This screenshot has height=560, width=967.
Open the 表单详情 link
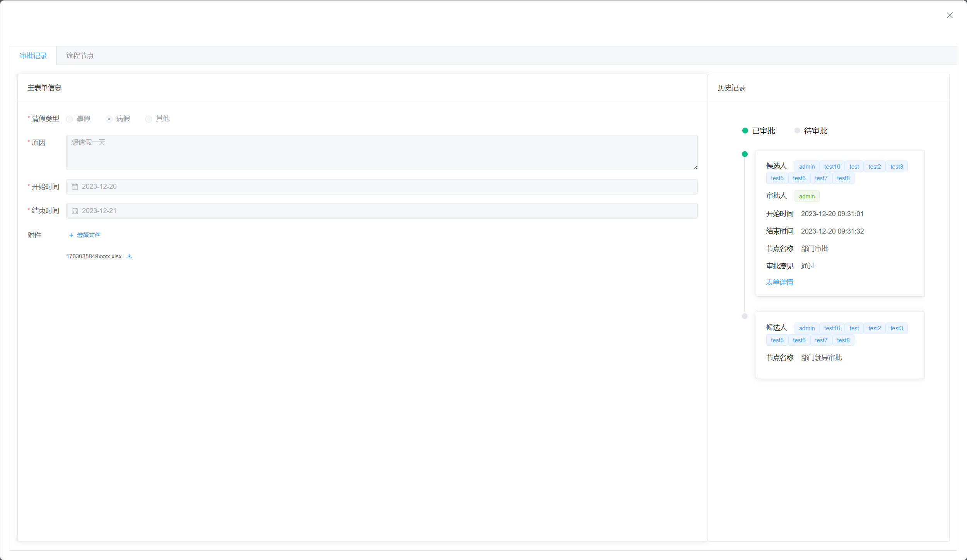point(779,282)
